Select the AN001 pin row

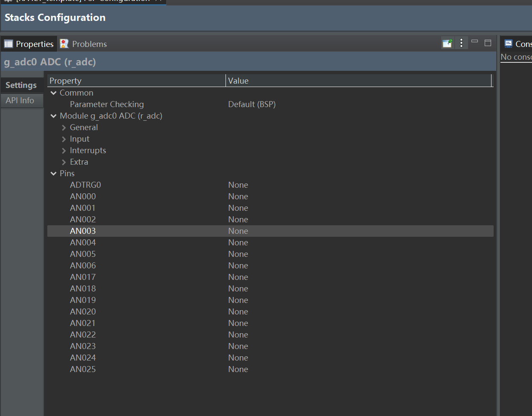point(270,208)
